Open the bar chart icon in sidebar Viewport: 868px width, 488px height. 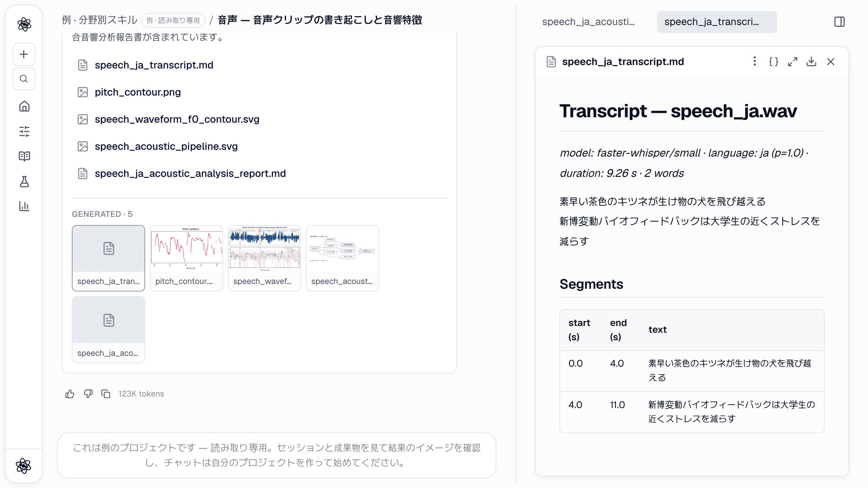24,206
